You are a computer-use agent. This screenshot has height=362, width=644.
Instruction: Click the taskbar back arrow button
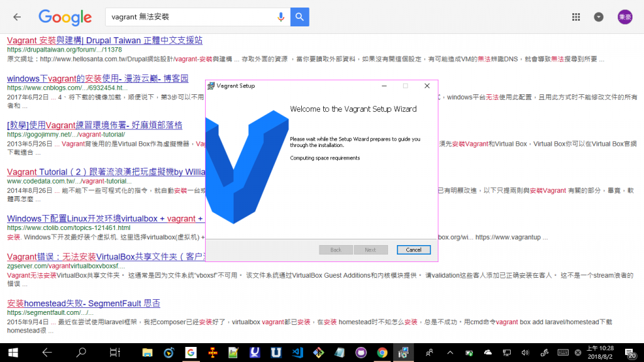click(x=47, y=353)
